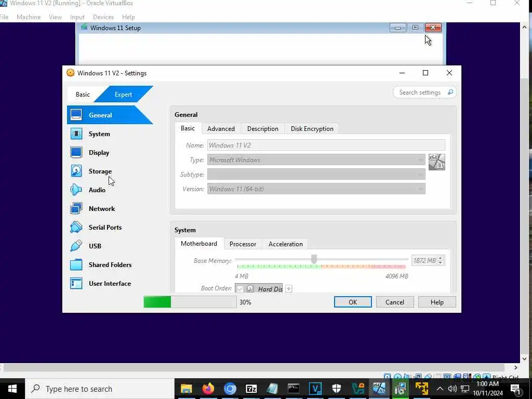Open the Devices menu in VirtualBox

tap(103, 17)
